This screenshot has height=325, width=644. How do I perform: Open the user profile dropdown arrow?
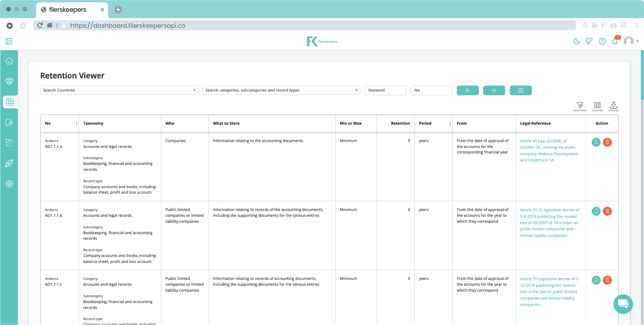pyautogui.click(x=638, y=41)
